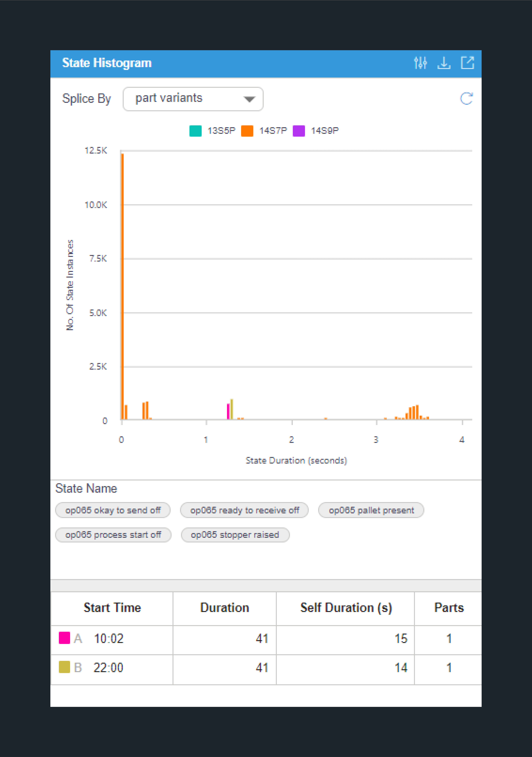Select the op065 stopper raised state
The width and height of the screenshot is (532, 757).
[235, 534]
